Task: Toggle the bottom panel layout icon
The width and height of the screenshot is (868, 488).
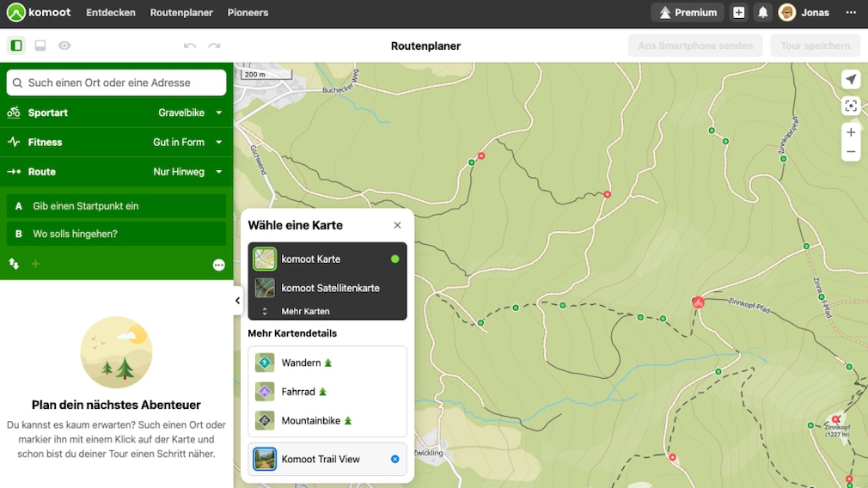Action: coord(40,46)
